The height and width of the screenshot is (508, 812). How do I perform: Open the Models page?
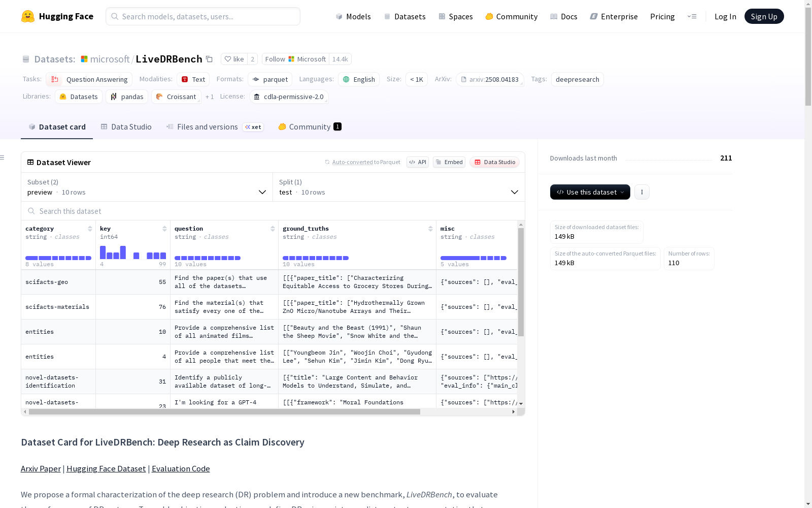tap(353, 16)
